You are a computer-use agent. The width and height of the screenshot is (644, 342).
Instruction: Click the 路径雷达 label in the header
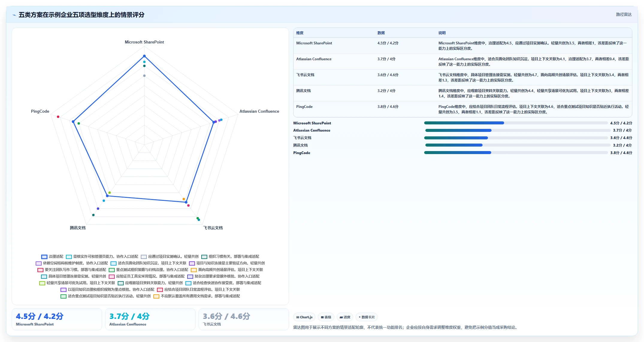624,14
